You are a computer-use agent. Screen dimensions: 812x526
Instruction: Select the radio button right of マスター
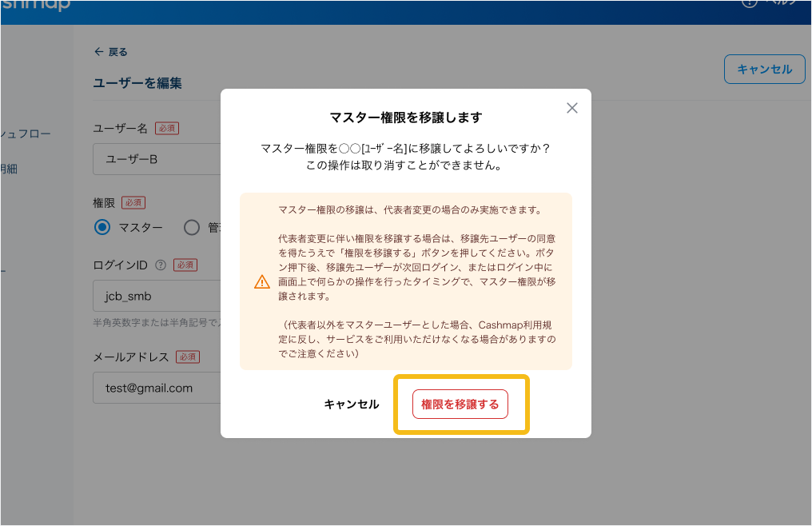(192, 228)
